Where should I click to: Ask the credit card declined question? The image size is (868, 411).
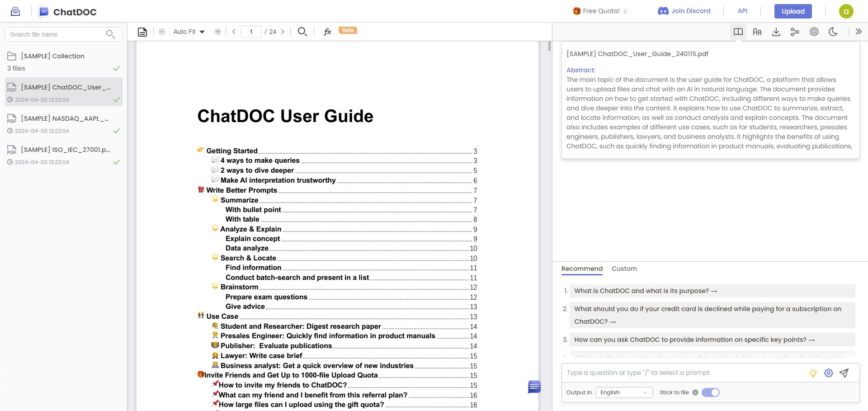click(712, 315)
